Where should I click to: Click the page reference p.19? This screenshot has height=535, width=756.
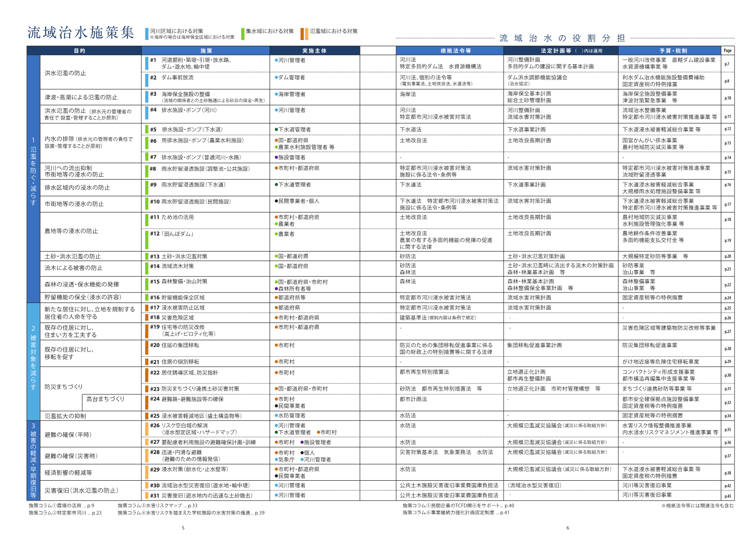tap(728, 241)
